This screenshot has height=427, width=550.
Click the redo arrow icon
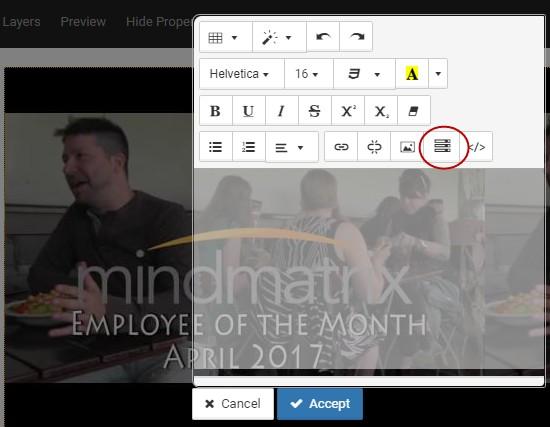coord(356,37)
